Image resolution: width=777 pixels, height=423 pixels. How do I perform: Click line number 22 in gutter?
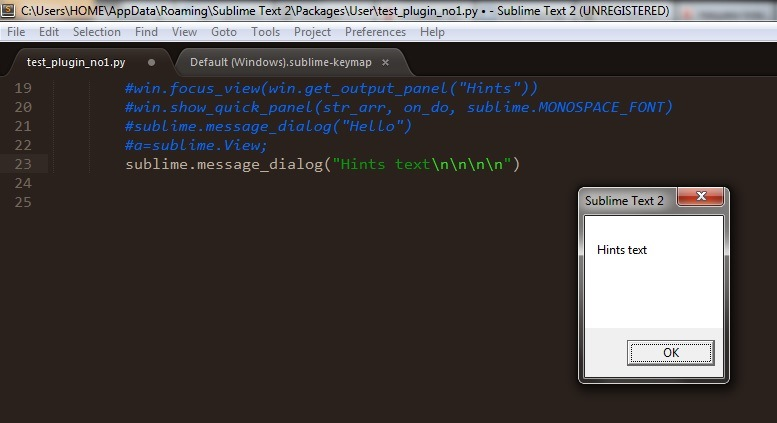click(23, 145)
